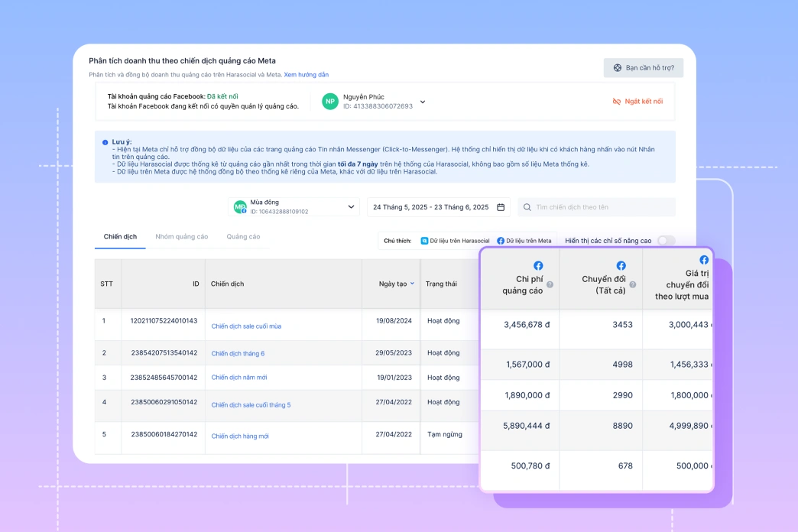
Task: Click help icon next to 'Chi phí quảng cáo'
Action: 550,284
